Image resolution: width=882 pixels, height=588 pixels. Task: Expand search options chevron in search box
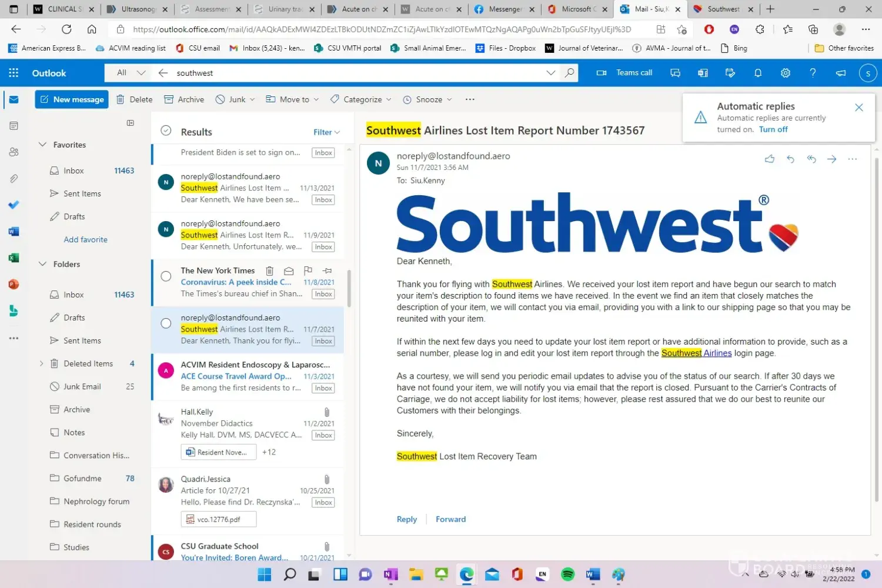click(x=551, y=73)
